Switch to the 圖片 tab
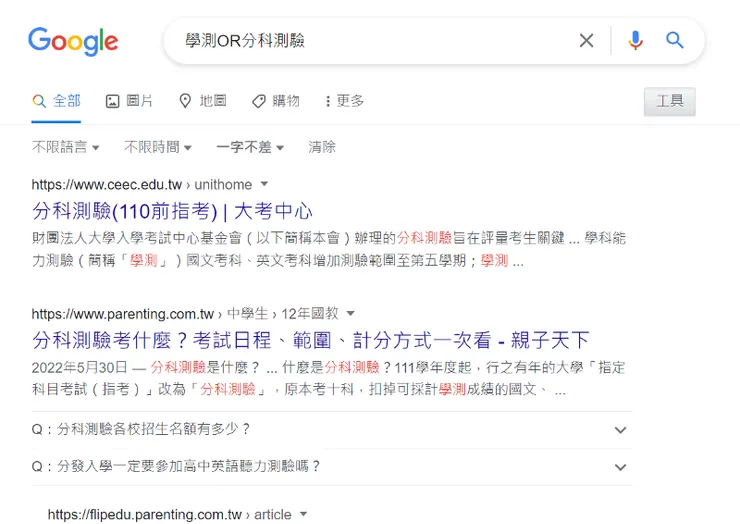740x524 pixels. 129,101
